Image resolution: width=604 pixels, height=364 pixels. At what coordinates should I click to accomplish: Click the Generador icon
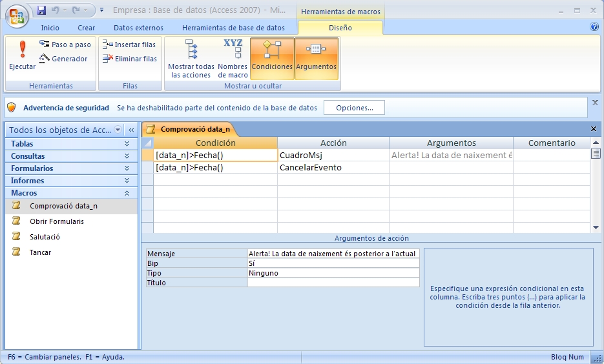pos(63,59)
